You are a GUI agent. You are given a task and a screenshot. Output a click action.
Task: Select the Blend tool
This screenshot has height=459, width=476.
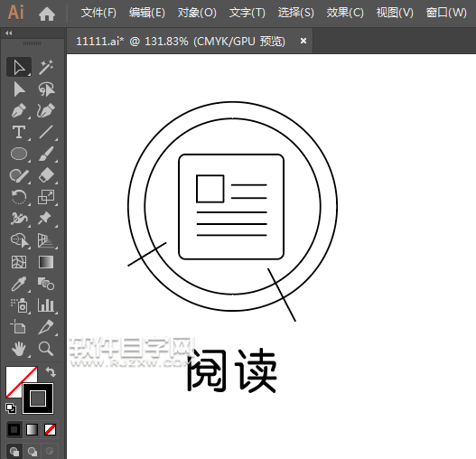[x=46, y=284]
